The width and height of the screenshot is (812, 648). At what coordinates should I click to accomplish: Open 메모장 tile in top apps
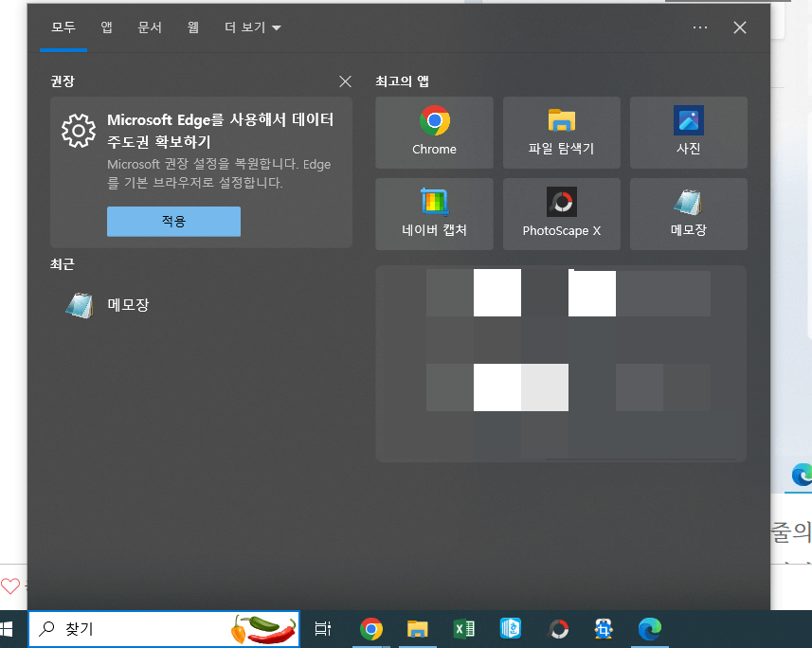click(688, 214)
